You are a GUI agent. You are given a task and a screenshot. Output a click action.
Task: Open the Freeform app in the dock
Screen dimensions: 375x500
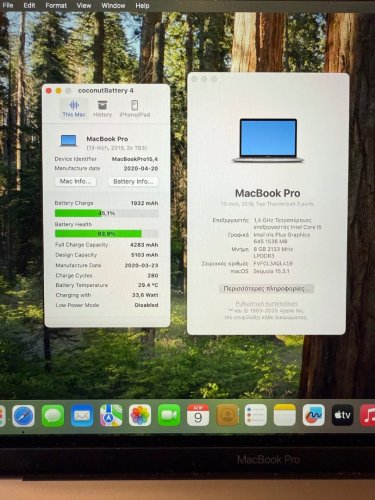coord(313,415)
